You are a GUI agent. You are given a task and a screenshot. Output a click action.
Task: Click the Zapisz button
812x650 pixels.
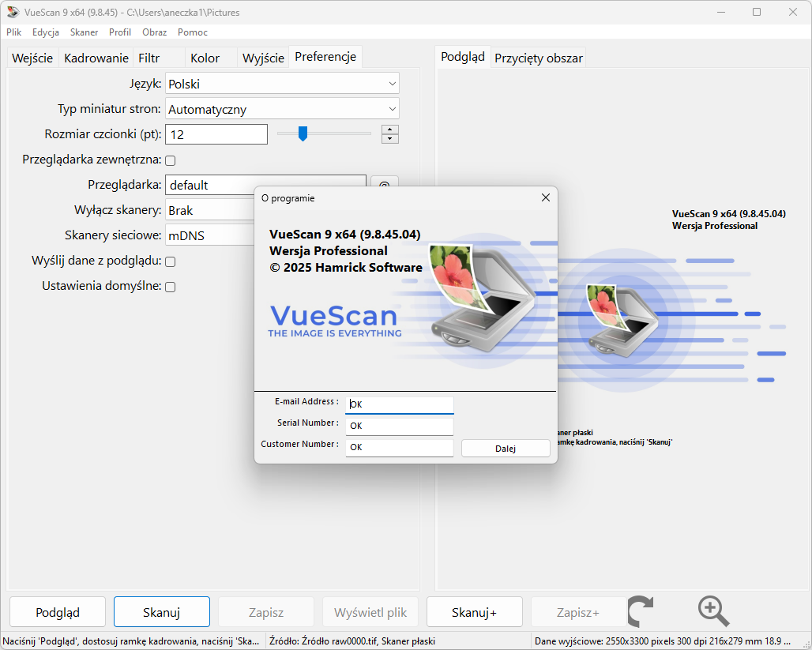(266, 612)
